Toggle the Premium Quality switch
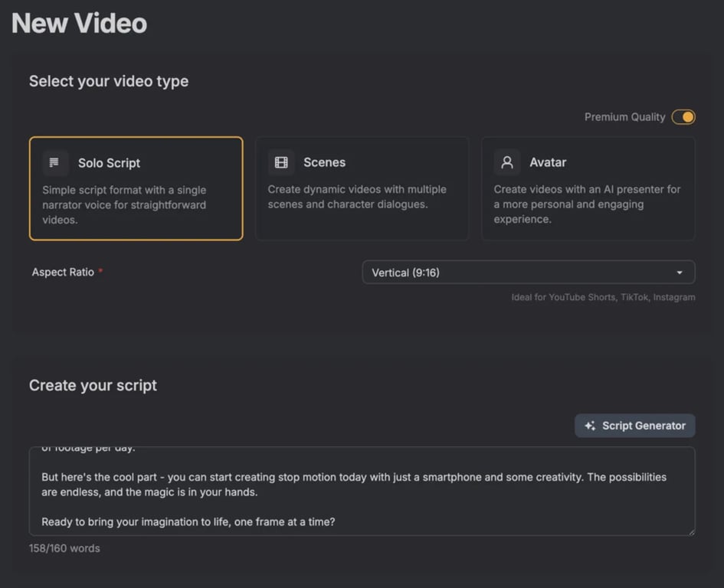This screenshot has width=724, height=588. coord(683,117)
